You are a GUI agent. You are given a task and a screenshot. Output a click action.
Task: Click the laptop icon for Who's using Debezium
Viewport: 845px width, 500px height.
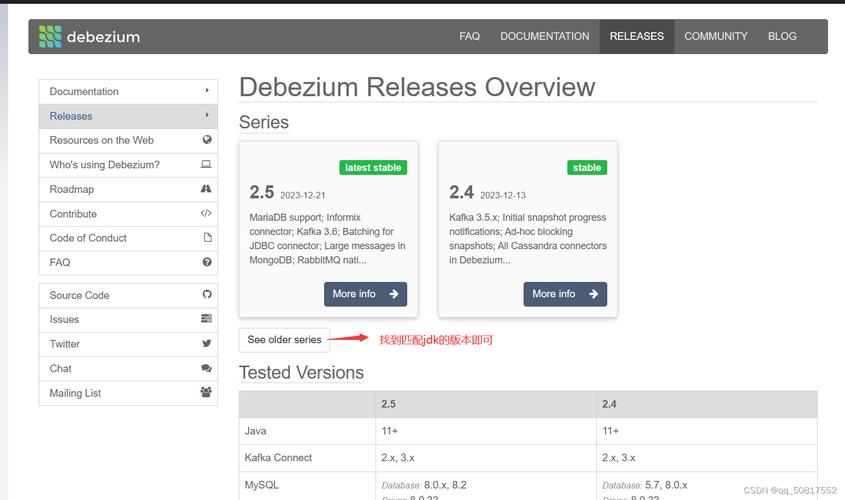[x=206, y=164]
